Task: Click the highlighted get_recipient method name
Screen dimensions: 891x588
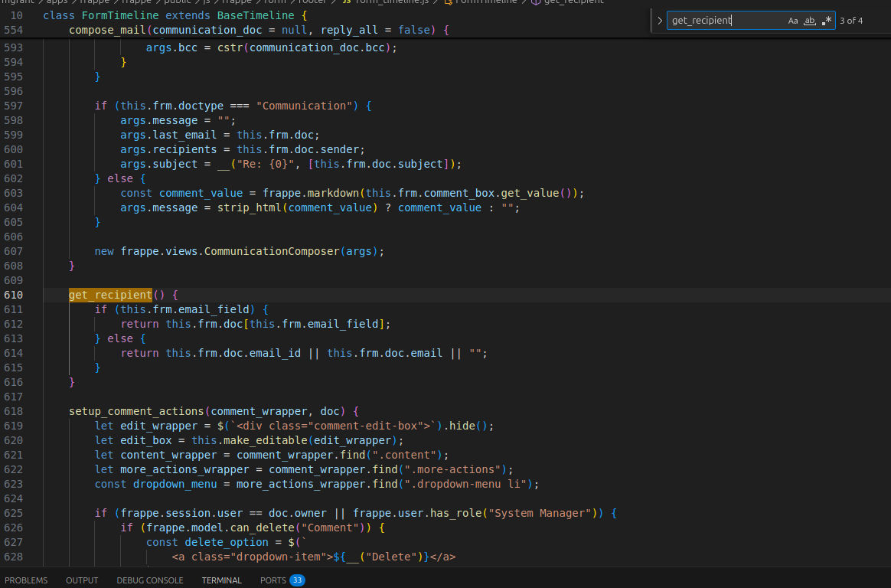Action: pyautogui.click(x=110, y=295)
